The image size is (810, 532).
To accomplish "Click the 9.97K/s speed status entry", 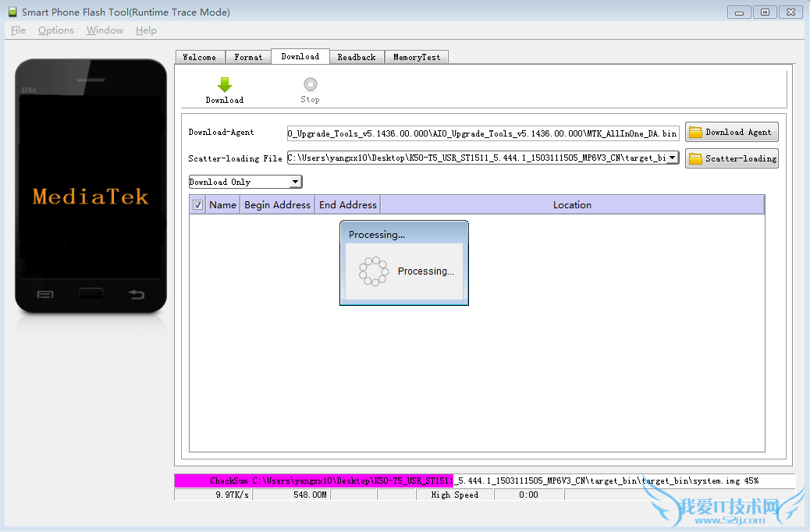I will pyautogui.click(x=213, y=495).
